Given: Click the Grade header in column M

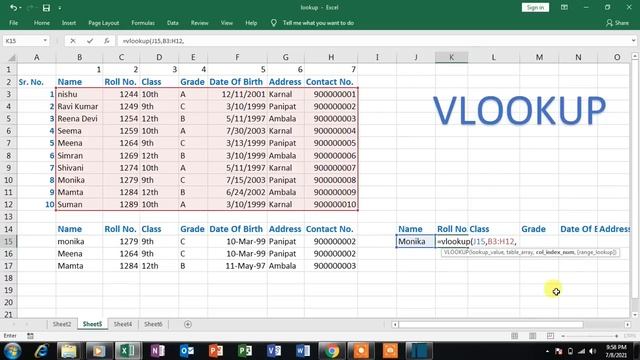Looking at the screenshot, I should click(539, 229).
